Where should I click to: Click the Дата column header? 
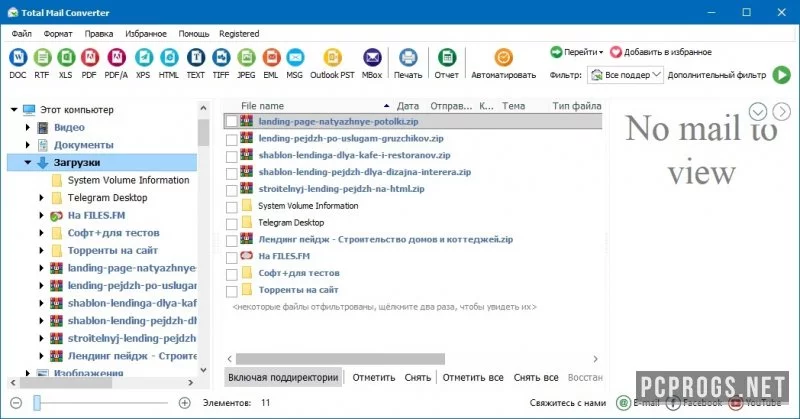[x=408, y=106]
